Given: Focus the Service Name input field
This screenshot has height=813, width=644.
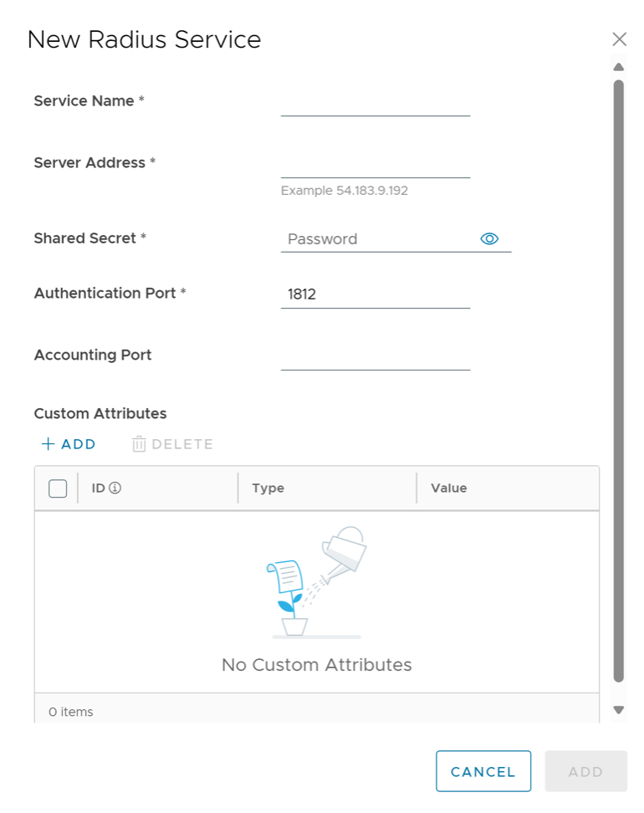Looking at the screenshot, I should point(376,102).
